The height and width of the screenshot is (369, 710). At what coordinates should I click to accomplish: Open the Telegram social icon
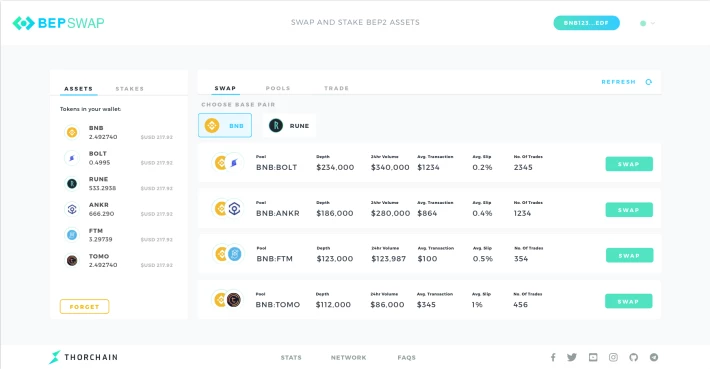(654, 357)
